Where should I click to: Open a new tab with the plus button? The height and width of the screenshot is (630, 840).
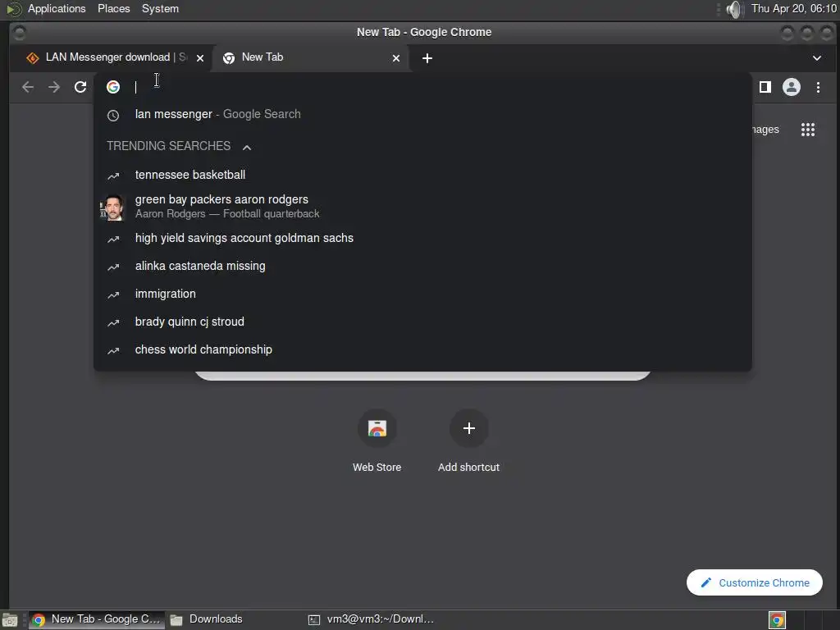pos(427,58)
